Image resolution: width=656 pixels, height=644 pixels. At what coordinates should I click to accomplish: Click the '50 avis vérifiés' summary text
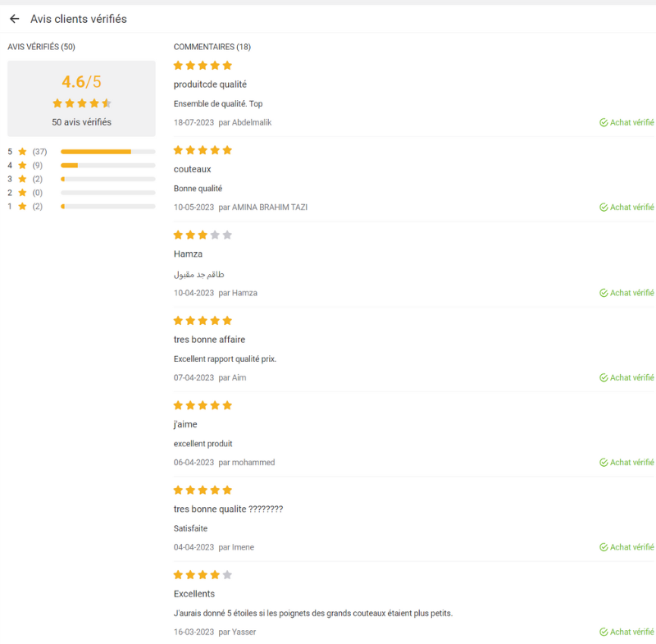(x=81, y=122)
